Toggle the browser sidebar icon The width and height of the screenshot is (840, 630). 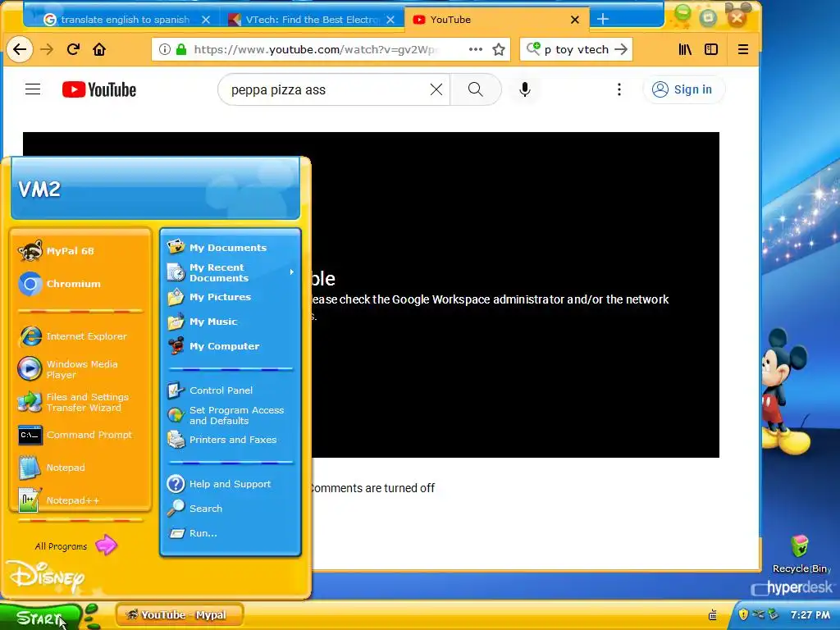point(711,50)
